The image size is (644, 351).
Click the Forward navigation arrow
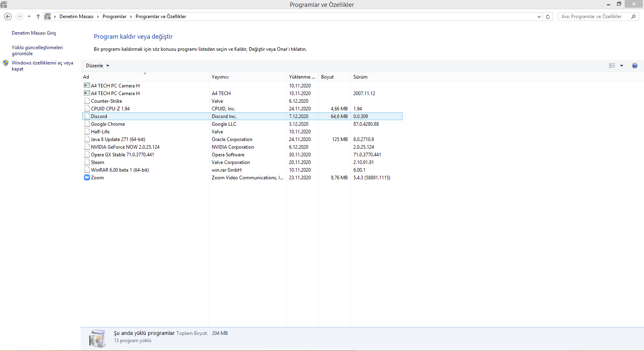(x=19, y=17)
